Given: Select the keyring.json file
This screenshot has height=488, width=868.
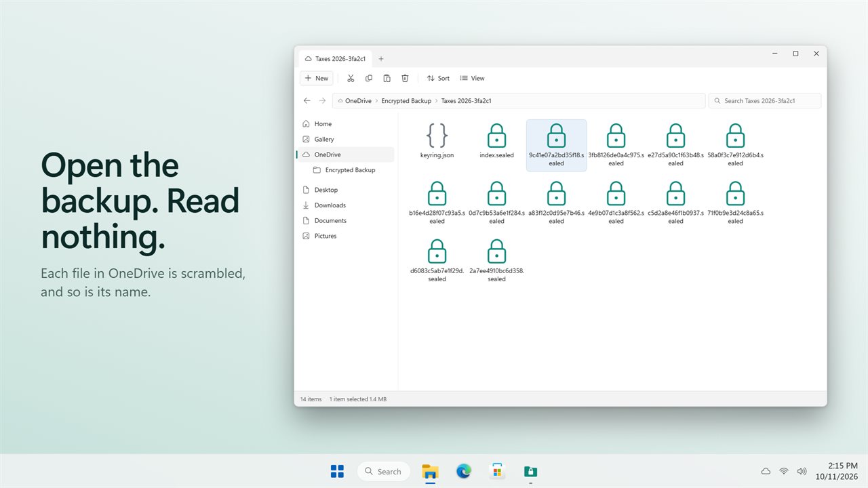Looking at the screenshot, I should tap(437, 141).
